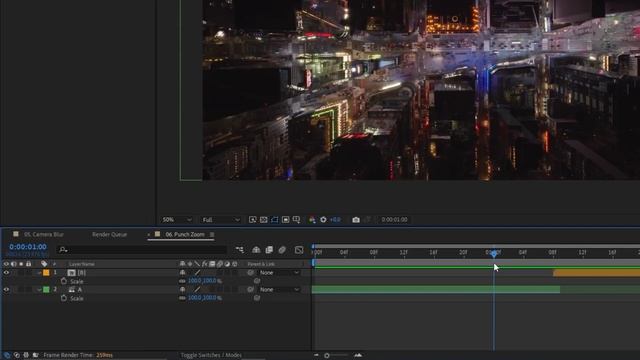Open the Full resolution dropdown
The width and height of the screenshot is (640, 360).
pos(221,220)
